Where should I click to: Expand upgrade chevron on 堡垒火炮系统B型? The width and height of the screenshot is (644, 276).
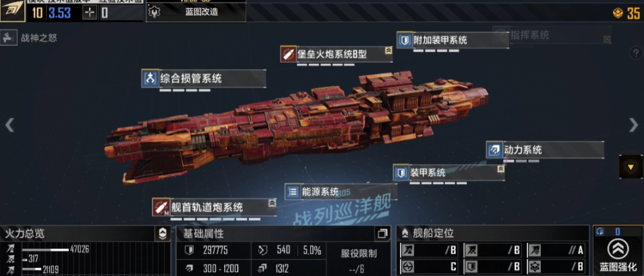click(x=388, y=50)
